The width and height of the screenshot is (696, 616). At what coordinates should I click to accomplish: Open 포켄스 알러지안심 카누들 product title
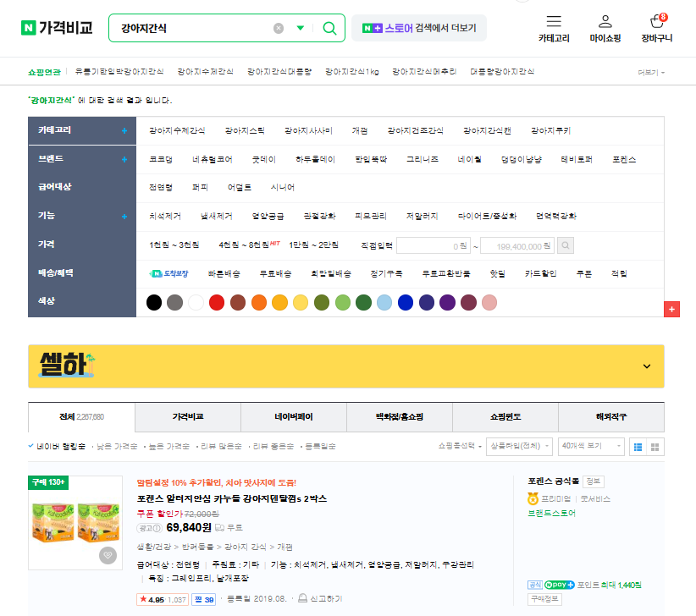[x=232, y=498]
